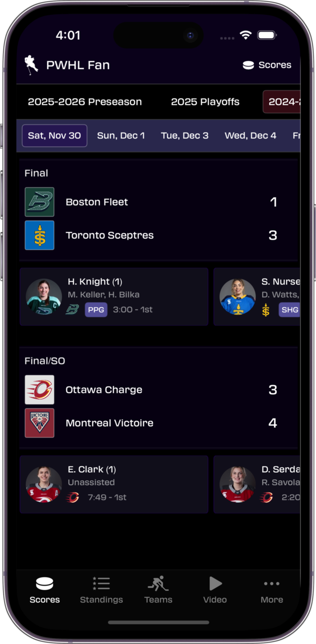This screenshot has height=644, width=316.
Task: Switch to the 2025 Playoffs season tab
Action: (x=205, y=101)
